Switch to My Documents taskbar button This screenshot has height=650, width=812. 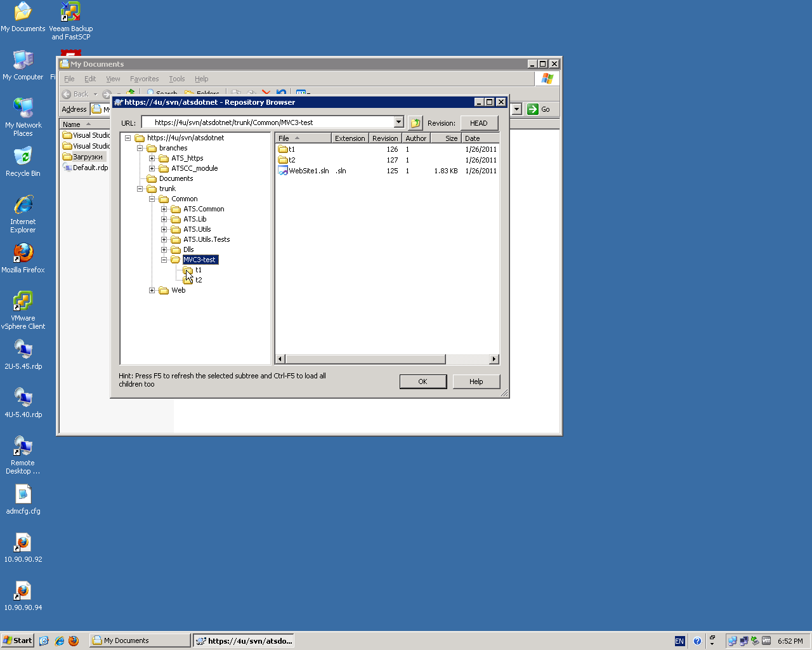140,640
